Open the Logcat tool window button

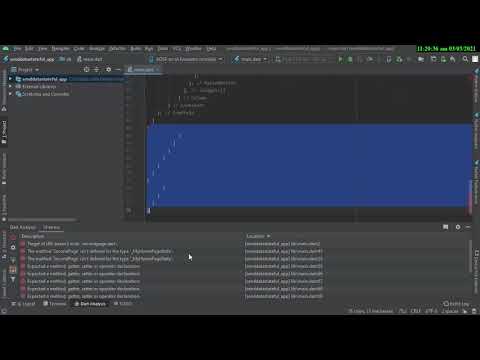(x=23, y=304)
